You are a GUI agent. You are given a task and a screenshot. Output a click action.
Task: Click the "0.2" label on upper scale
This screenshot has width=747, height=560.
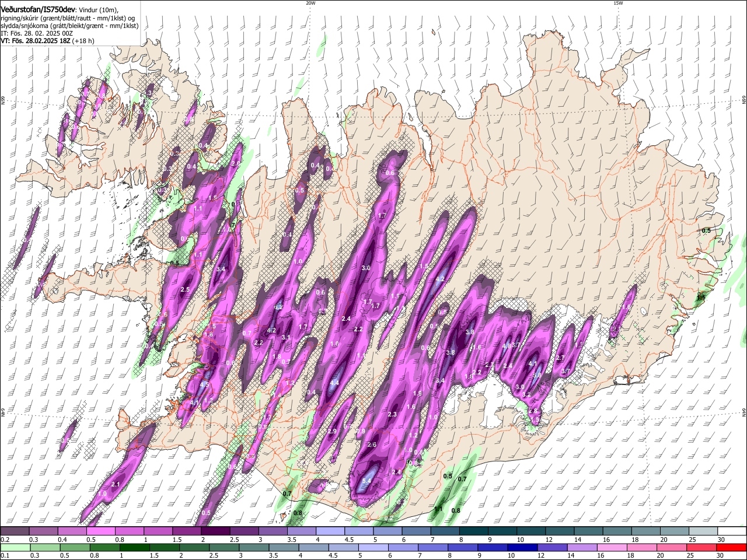pos(5,540)
